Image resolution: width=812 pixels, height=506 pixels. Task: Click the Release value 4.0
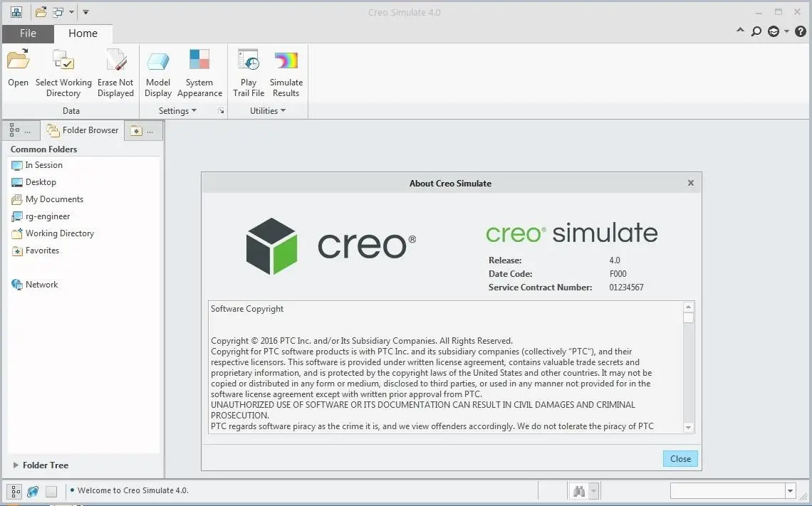[615, 260]
